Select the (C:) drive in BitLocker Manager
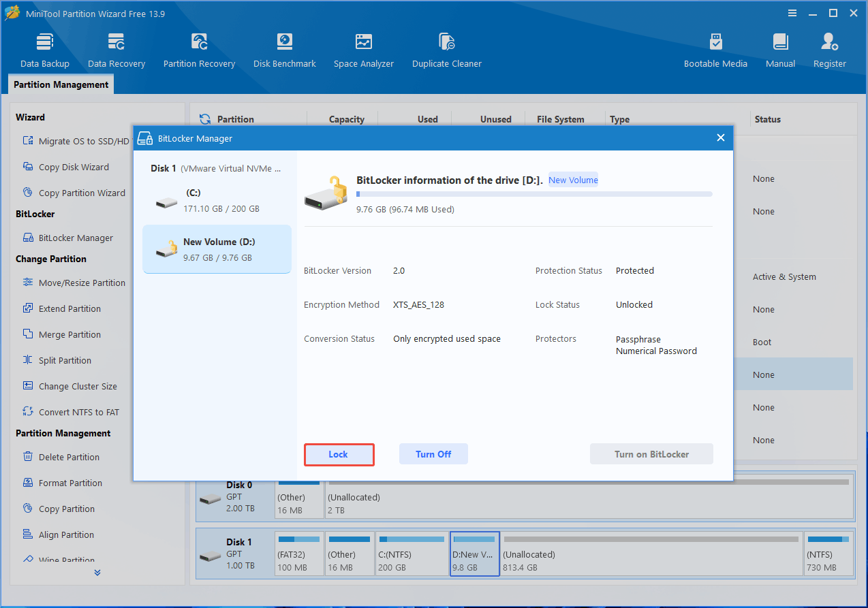Screen dimensions: 868x608 [217, 201]
